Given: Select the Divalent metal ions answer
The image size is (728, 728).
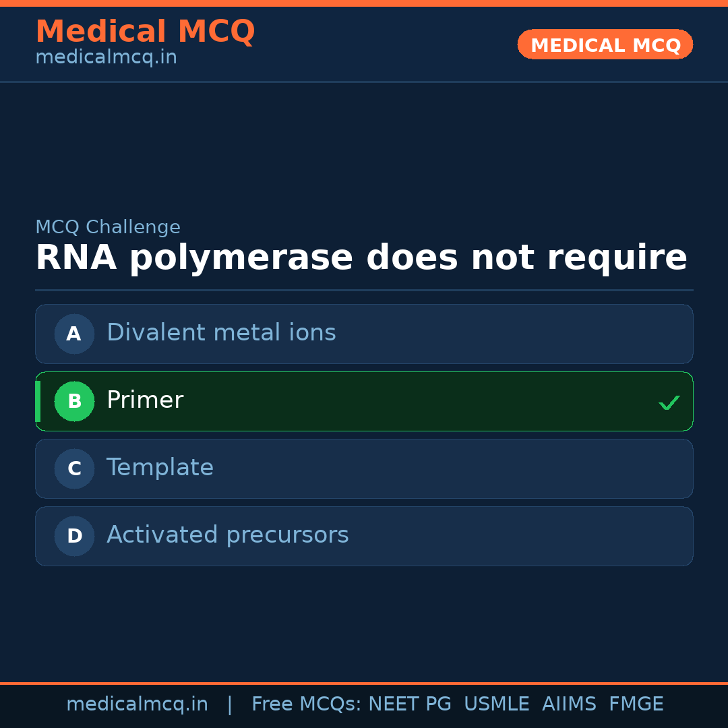Looking at the screenshot, I should [221, 333].
